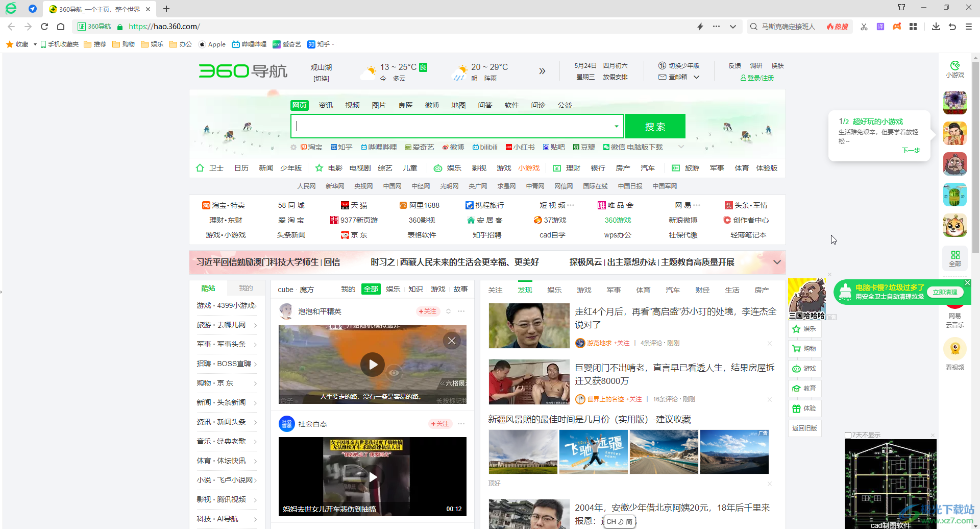980x529 pixels.
Task: Close the overlay on 泡泡和平精英 video
Action: tap(452, 341)
